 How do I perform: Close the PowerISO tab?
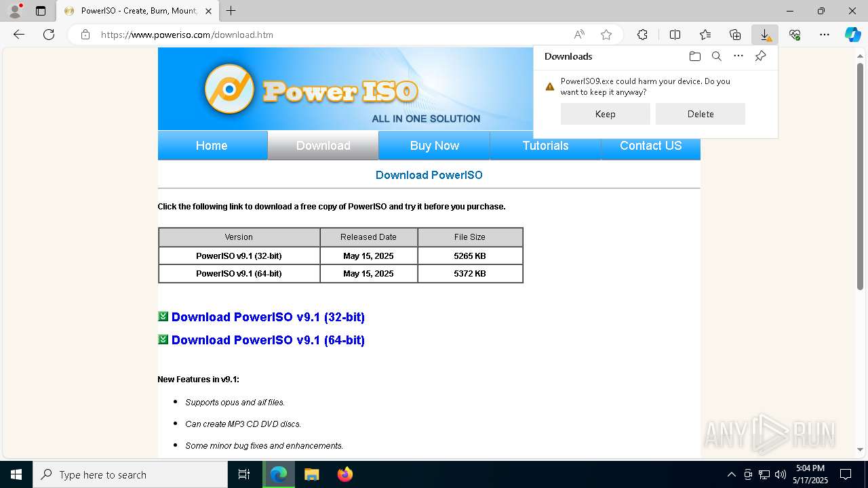point(208,11)
